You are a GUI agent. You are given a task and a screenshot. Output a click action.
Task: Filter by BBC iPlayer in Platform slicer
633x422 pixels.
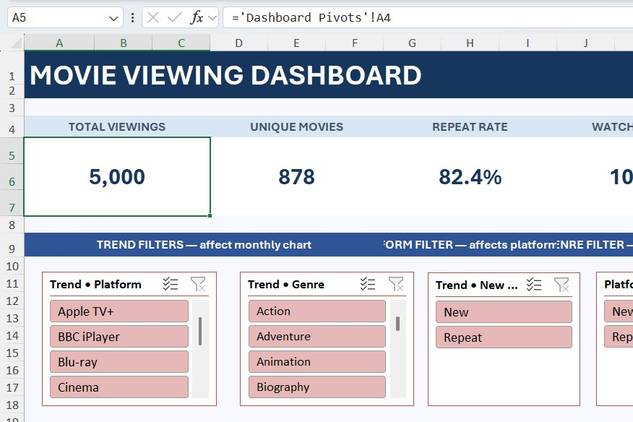click(119, 337)
